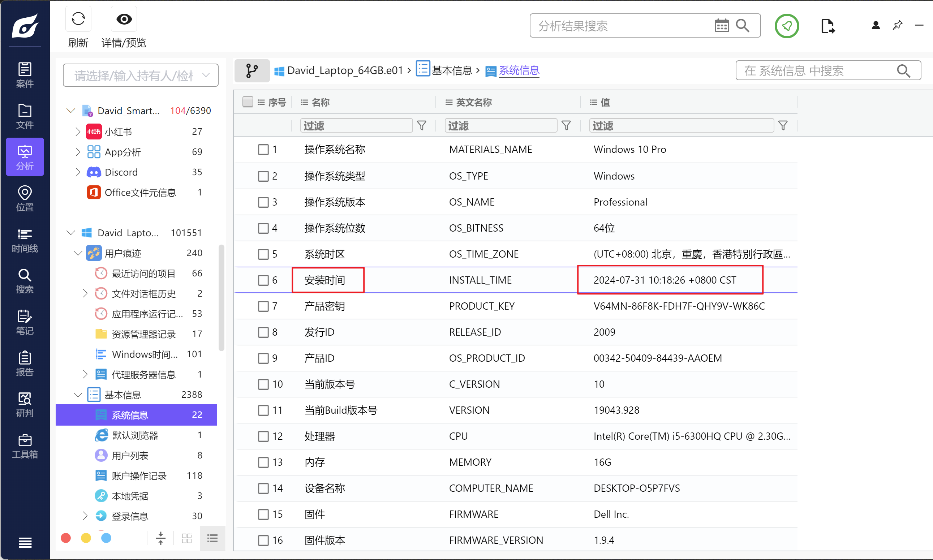Screen dimensions: 933x560
Task: Select 最近访问的项目 tree item
Action: pos(143,273)
